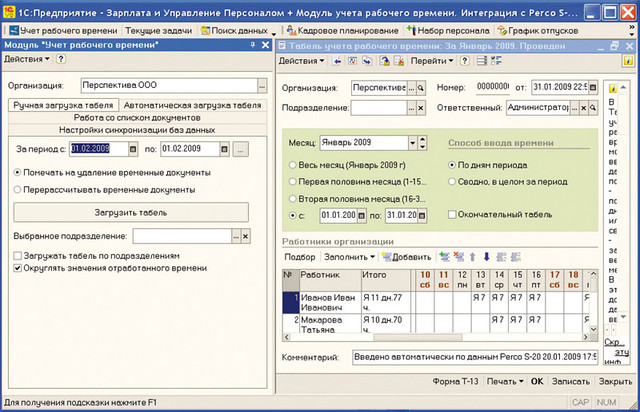The image size is (640, 412).
Task: Open Форма Т-13
Action: click(455, 381)
